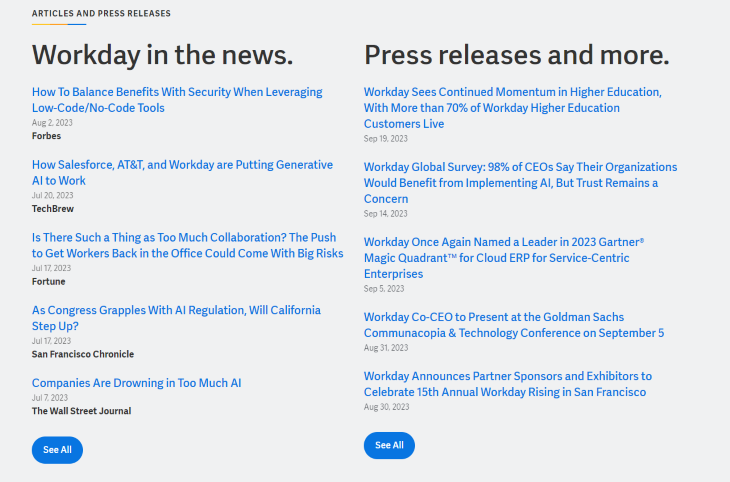Click See All under Workday in the news

tap(57, 450)
